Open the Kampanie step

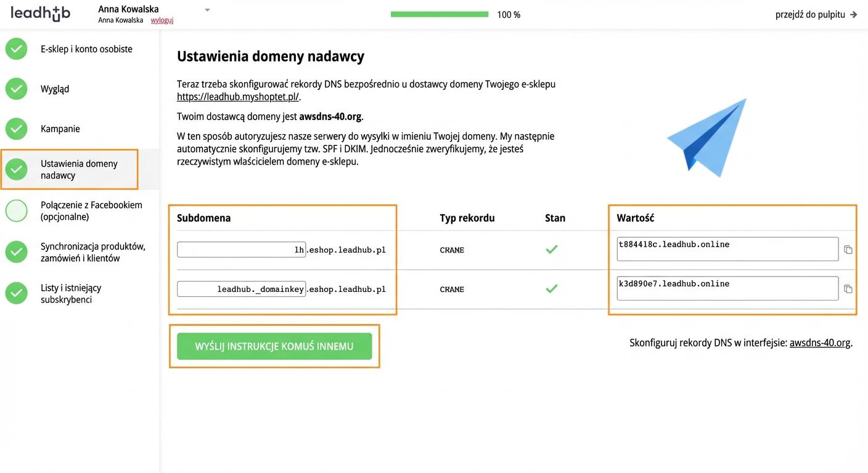pyautogui.click(x=60, y=129)
